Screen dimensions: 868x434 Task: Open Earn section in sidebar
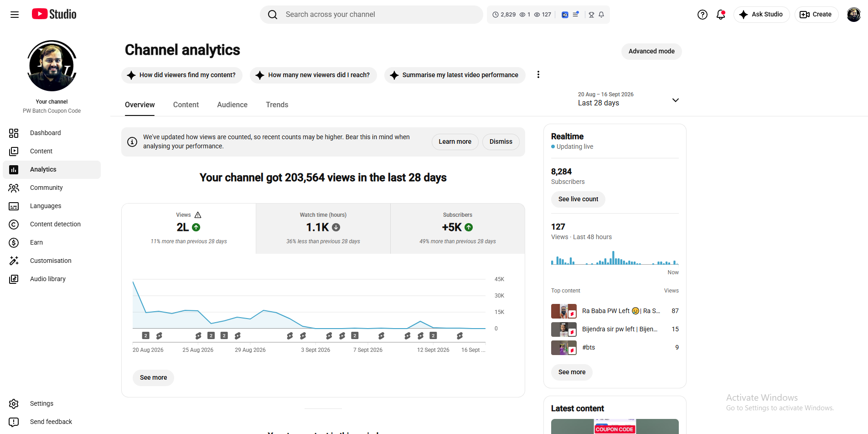click(52, 242)
